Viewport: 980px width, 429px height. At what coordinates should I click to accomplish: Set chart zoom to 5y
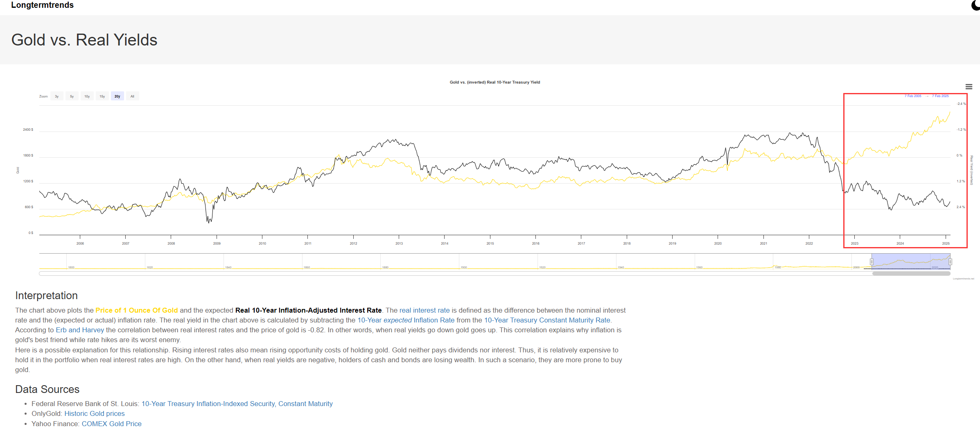pyautogui.click(x=72, y=96)
